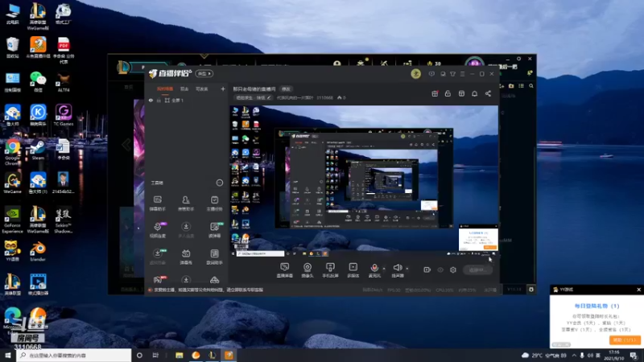
Task: Open the companion settings gear icon
Action: pos(453,270)
